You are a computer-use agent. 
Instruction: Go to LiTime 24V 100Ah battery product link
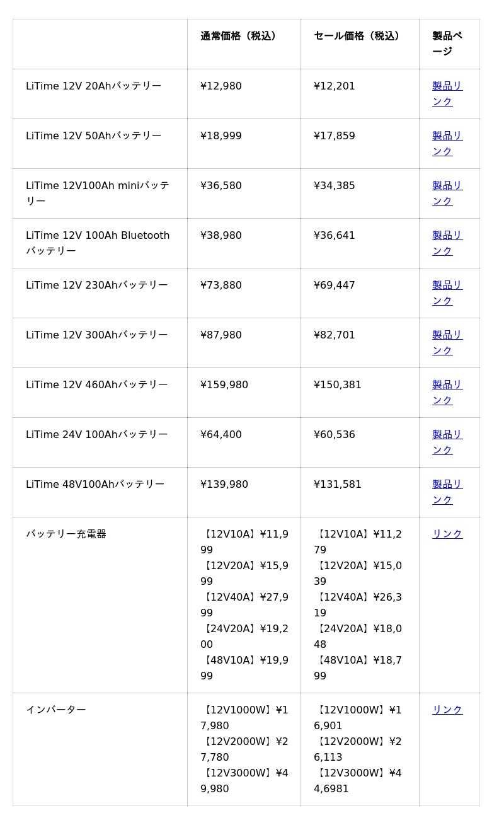[447, 435]
